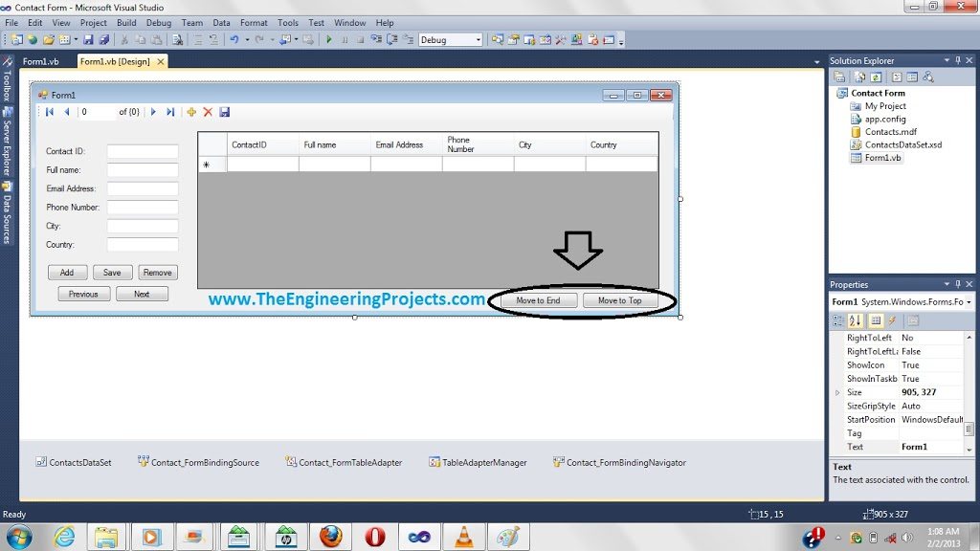Switch Properties panel to Alphabetical sorting
This screenshot has height=551, width=980.
tap(855, 320)
